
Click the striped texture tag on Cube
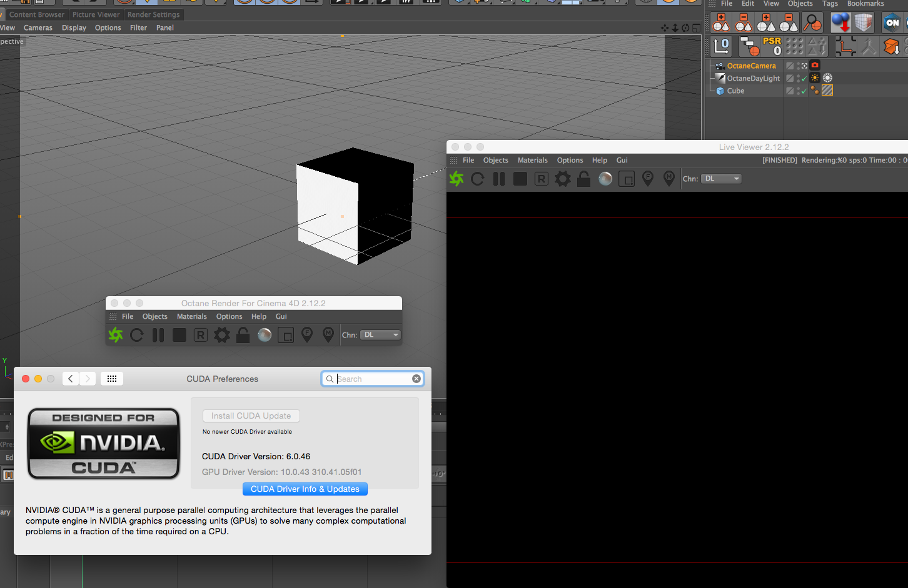pyautogui.click(x=827, y=90)
